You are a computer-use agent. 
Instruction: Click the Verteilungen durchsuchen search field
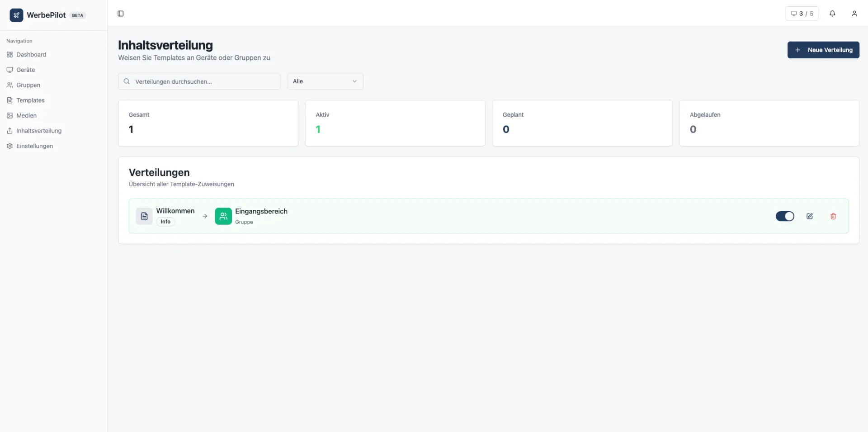pyautogui.click(x=199, y=81)
